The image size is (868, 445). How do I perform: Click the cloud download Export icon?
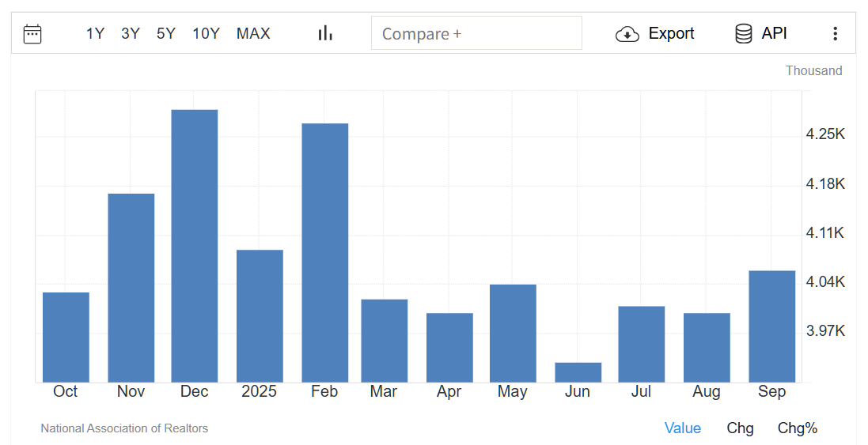coord(627,34)
